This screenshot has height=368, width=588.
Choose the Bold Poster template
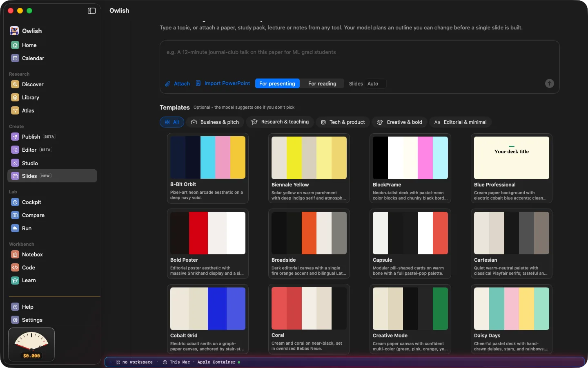click(x=208, y=244)
